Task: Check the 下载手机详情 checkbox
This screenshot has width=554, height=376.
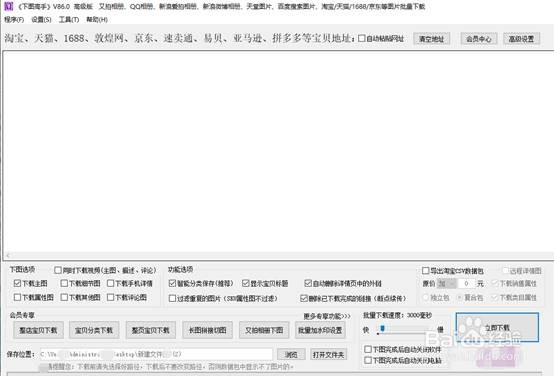Action: click(111, 283)
